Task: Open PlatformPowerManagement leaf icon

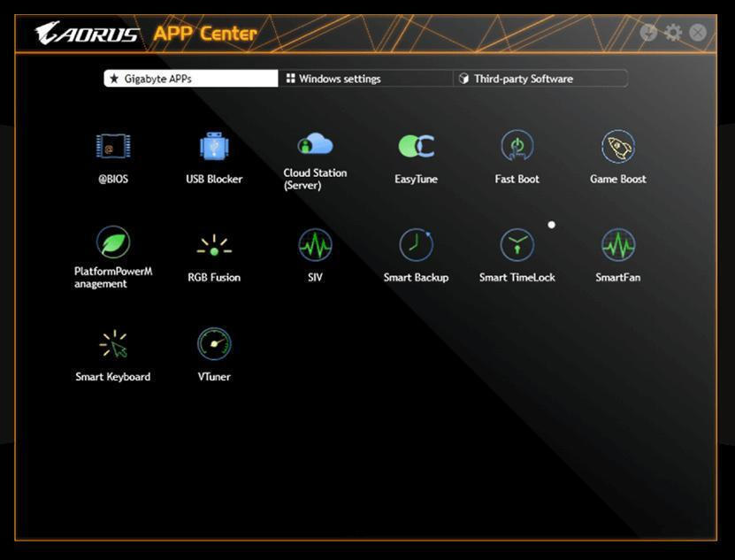Action: [113, 242]
